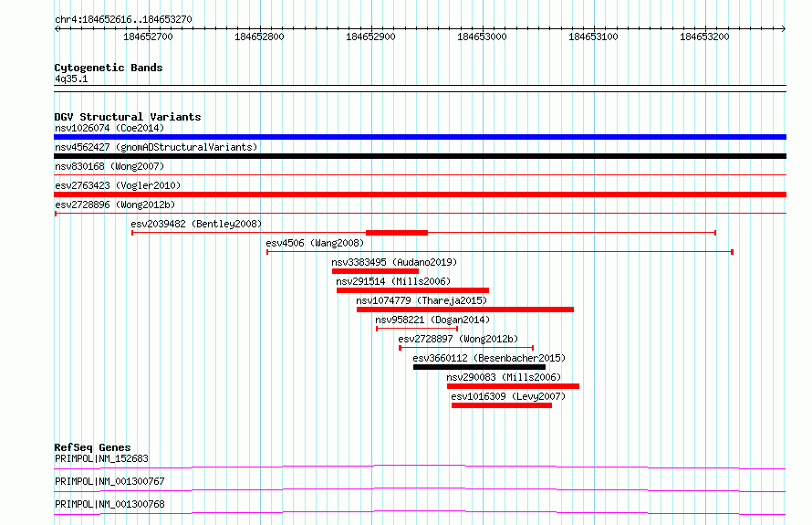Click the esv3660112 (Besenbacher2015) label
This screenshot has width=812, height=525.
click(x=489, y=358)
